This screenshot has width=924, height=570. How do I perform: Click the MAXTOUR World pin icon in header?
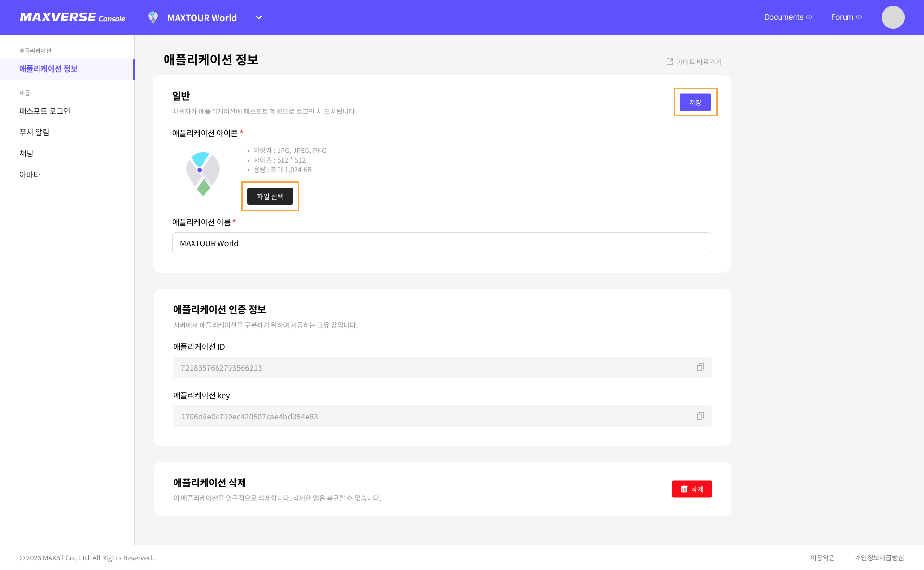pos(153,17)
